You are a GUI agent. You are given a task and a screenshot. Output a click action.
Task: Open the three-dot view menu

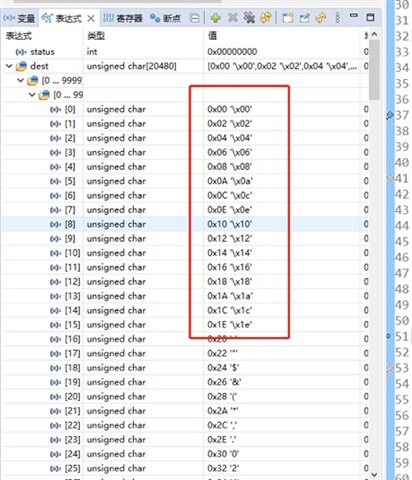(x=337, y=18)
